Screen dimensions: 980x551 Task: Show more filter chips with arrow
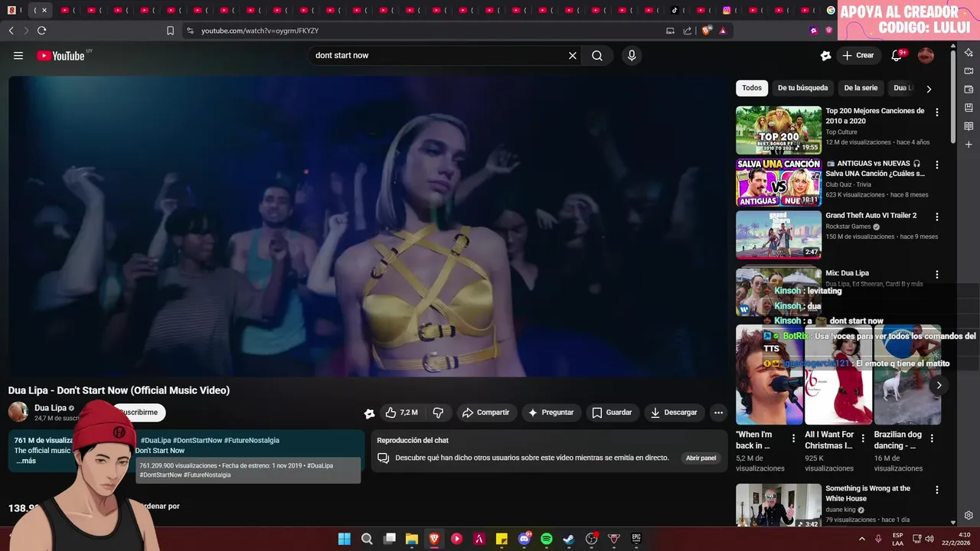(x=929, y=89)
